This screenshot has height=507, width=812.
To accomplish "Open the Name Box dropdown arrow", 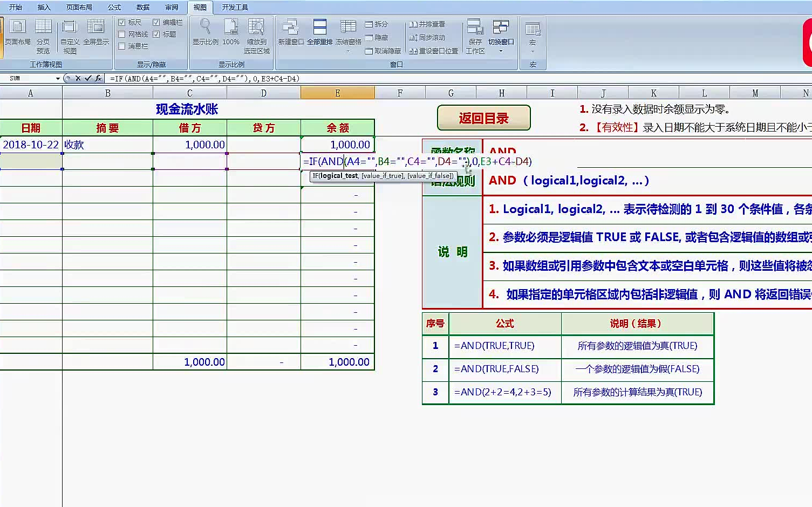I will point(58,78).
